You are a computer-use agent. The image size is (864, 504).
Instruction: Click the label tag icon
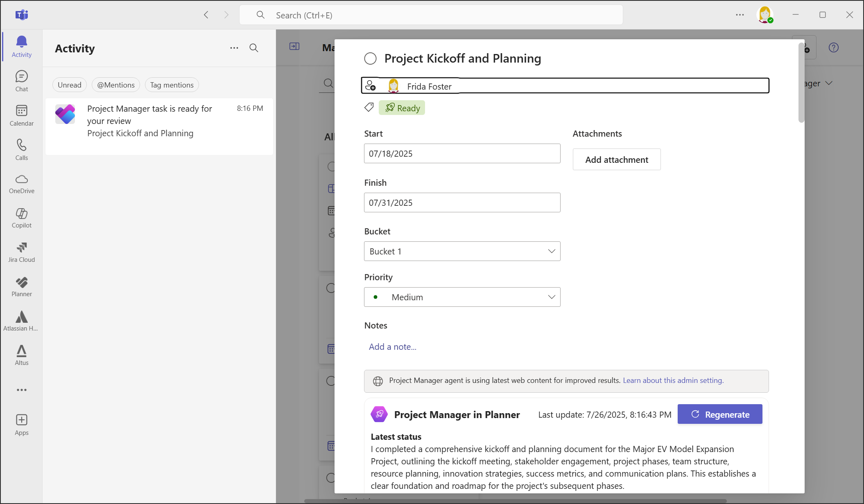click(369, 108)
